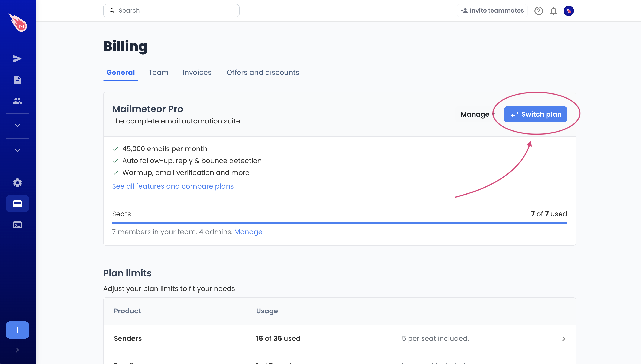
Task: Open help via the question mark icon
Action: tap(539, 11)
